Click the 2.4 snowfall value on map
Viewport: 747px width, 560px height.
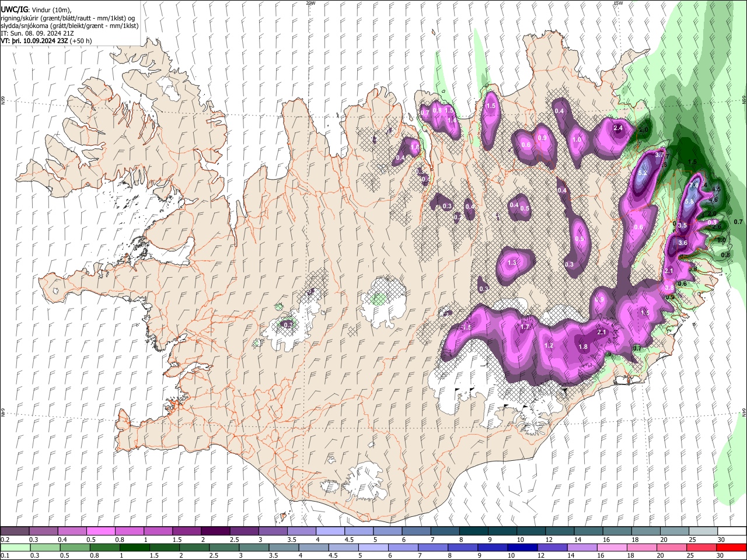619,128
